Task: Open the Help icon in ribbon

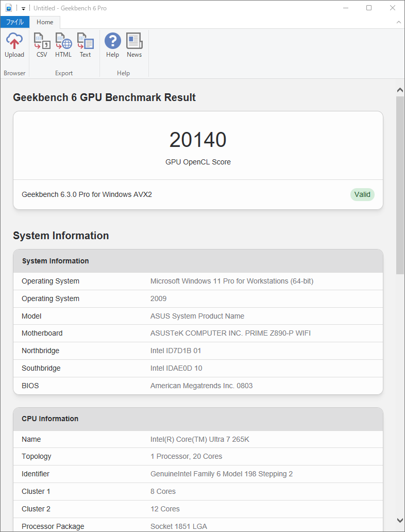Action: tap(112, 45)
